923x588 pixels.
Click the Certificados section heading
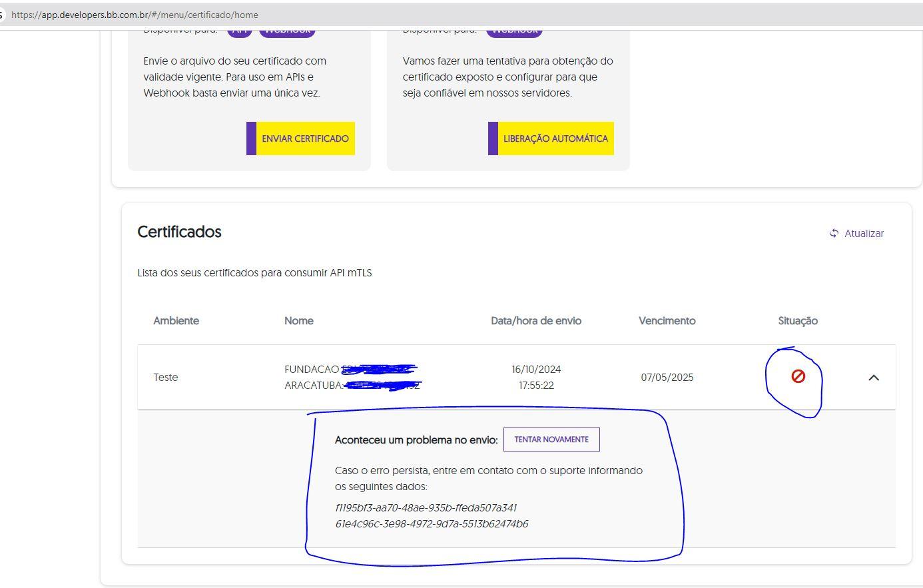click(179, 232)
